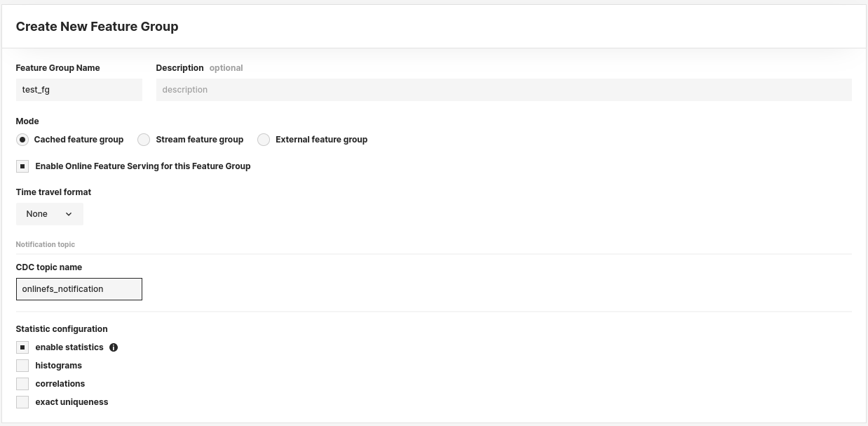Disable Online Feature Serving for this Feature Group
Image resolution: width=868 pixels, height=426 pixels.
[22, 166]
